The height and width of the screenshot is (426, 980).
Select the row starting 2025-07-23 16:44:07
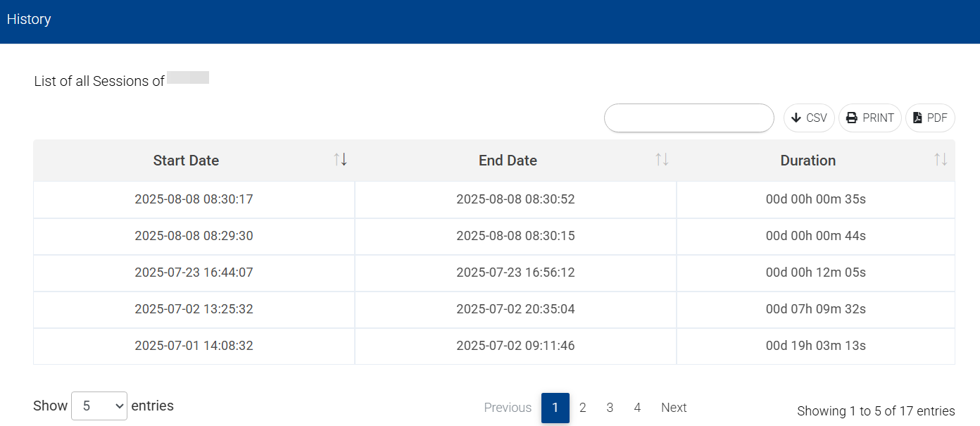pyautogui.click(x=494, y=272)
